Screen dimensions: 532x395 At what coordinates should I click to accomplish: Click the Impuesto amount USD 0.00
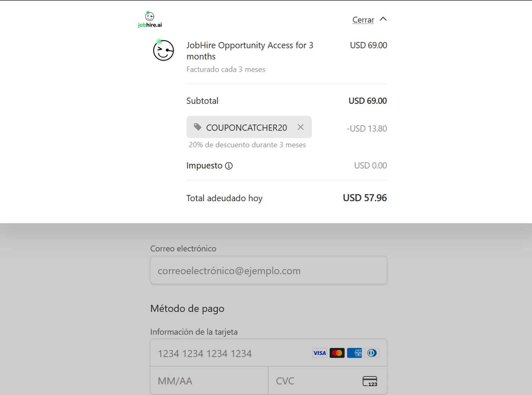[x=370, y=165]
